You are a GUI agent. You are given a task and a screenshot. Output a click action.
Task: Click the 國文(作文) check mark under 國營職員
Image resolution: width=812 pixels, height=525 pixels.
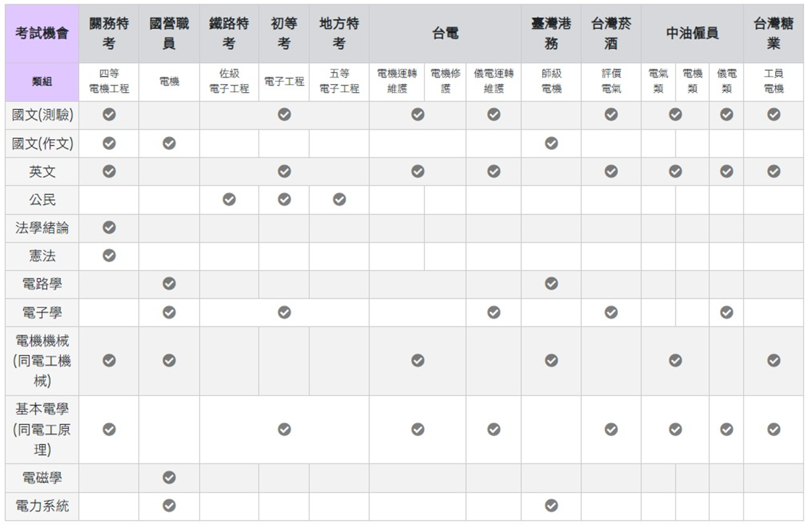(x=169, y=143)
